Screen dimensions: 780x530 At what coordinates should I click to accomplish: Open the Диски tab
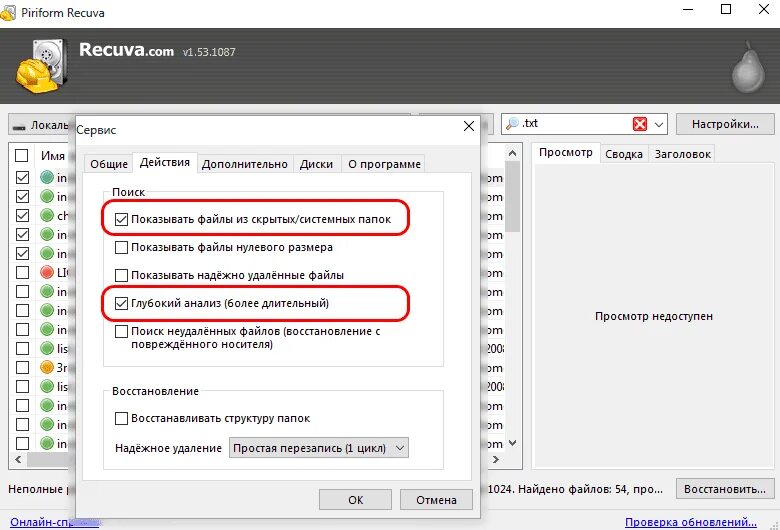(316, 164)
